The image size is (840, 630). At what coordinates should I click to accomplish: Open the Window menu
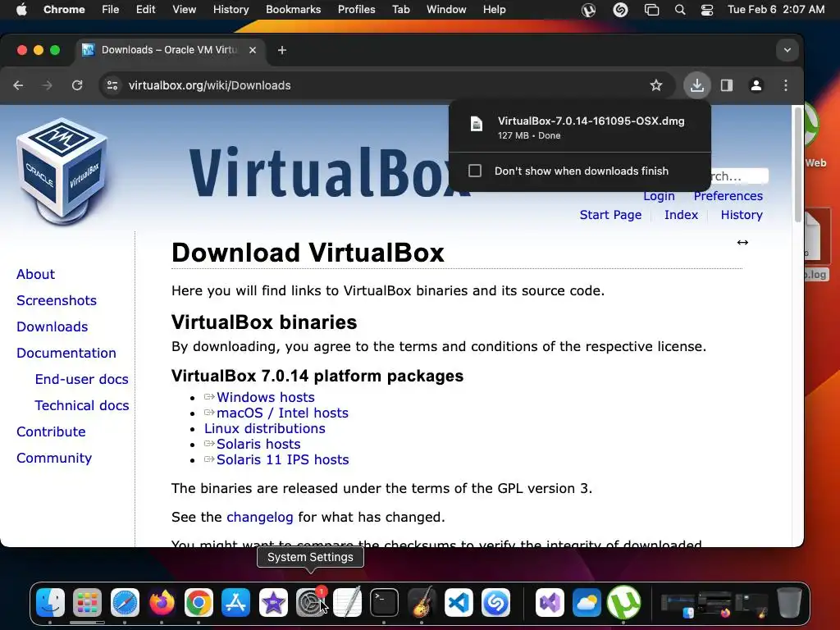[x=446, y=10]
